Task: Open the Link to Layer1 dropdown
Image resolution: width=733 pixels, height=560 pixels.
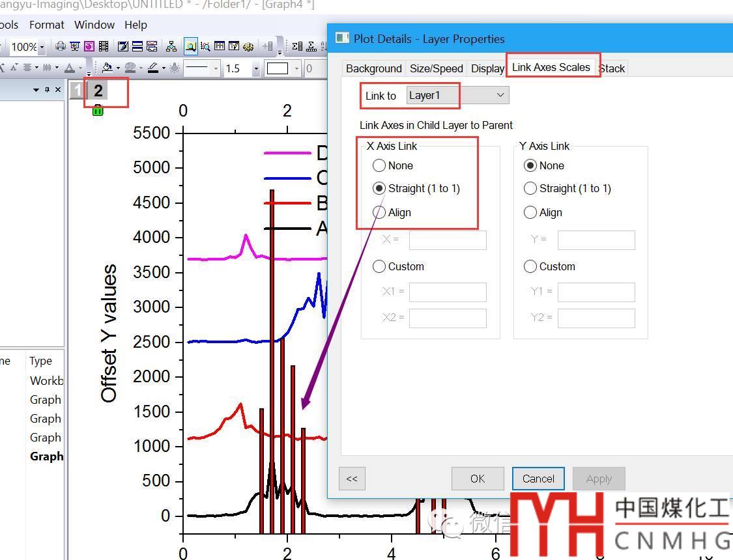Action: [x=500, y=95]
